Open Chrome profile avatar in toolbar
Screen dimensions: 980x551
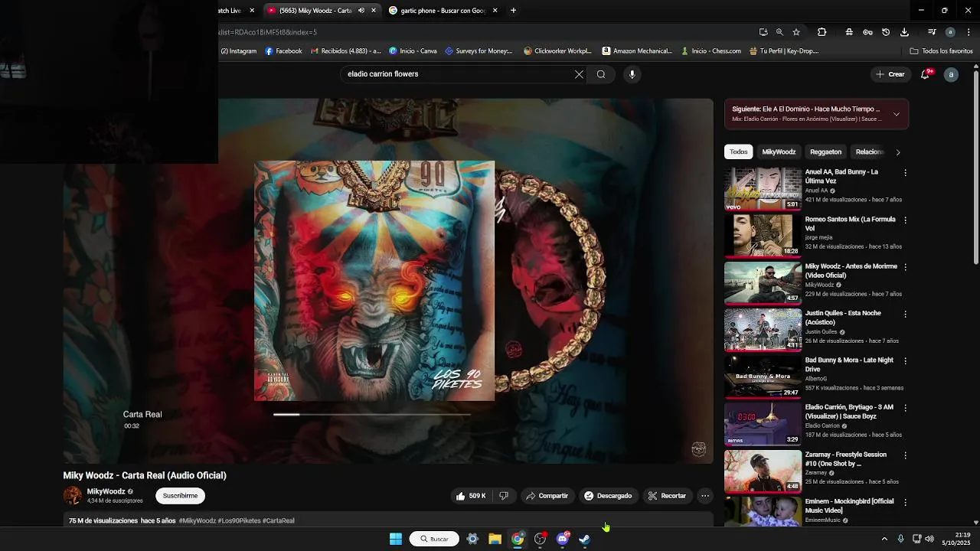[950, 32]
